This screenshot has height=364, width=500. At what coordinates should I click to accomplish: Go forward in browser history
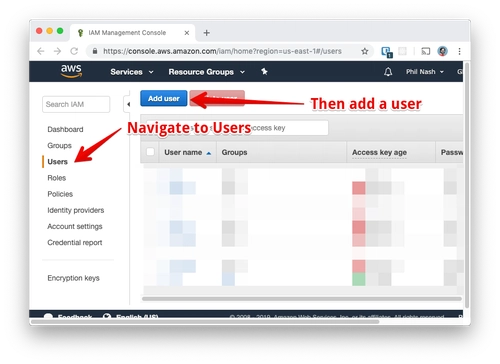pos(57,51)
